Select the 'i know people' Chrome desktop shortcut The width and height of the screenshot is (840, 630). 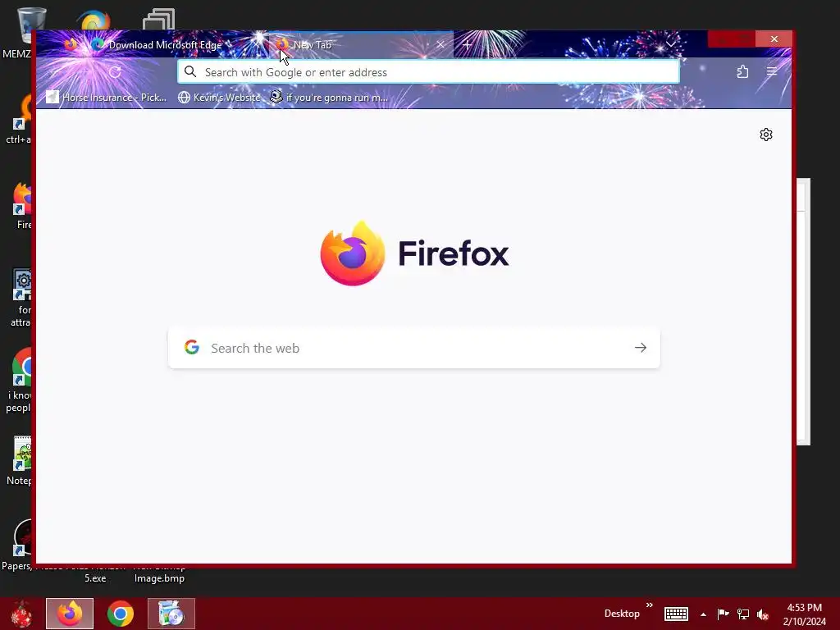point(21,381)
